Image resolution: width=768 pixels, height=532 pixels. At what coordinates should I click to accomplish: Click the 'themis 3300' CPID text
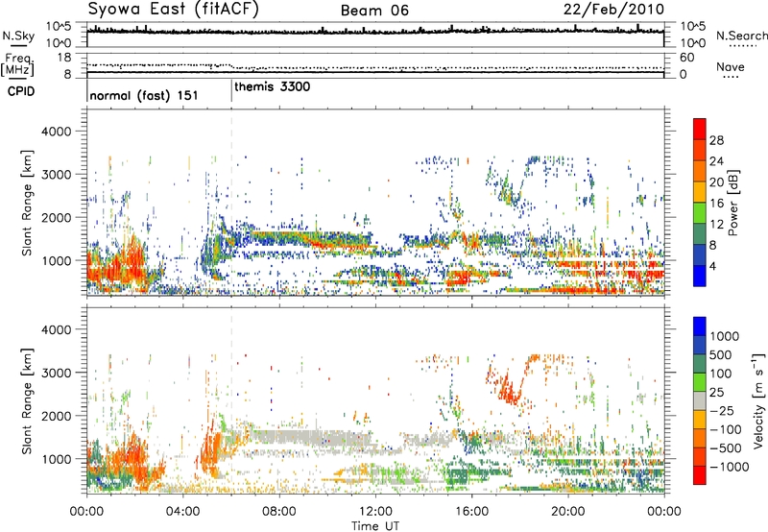click(273, 86)
